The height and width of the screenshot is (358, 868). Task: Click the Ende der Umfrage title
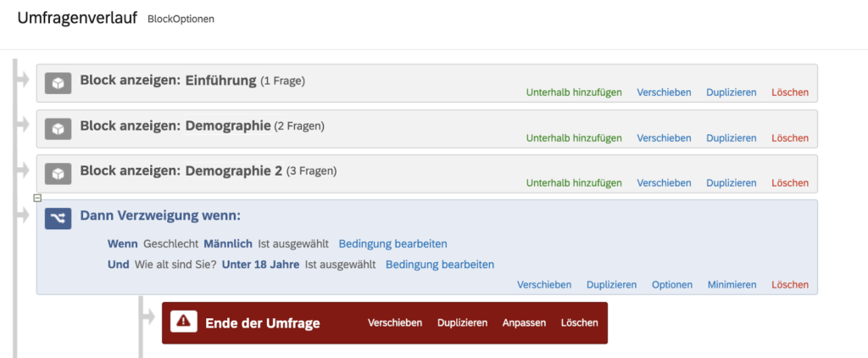click(263, 323)
